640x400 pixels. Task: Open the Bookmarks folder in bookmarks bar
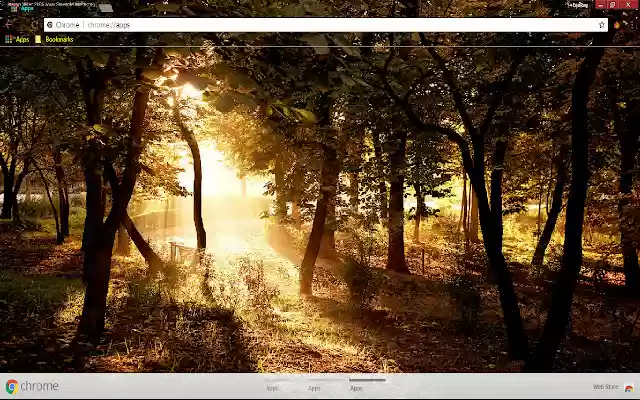point(54,39)
